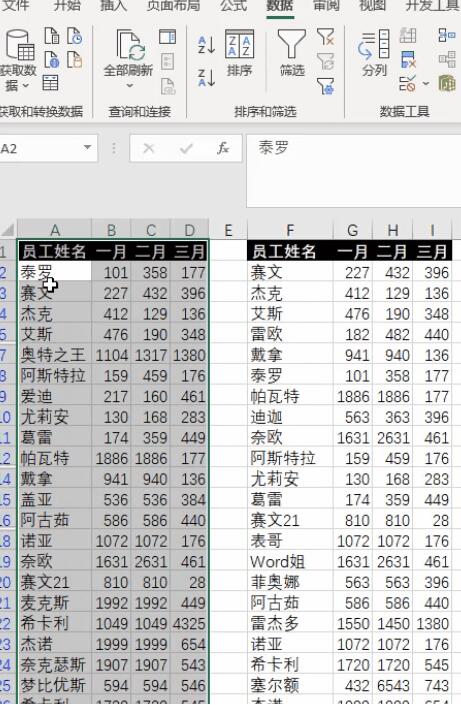
Task: Expand the Data Validation dropdown arrow
Action: pyautogui.click(x=425, y=84)
